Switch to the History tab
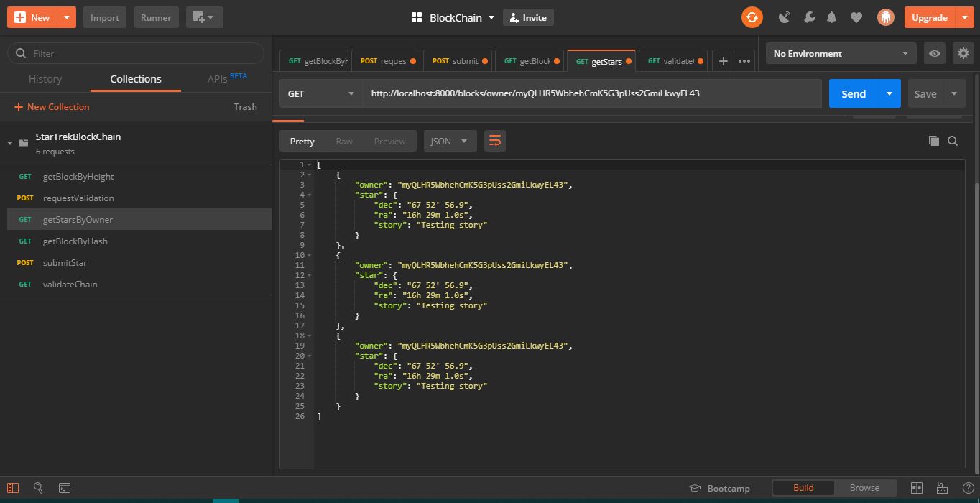Viewport: 980px width, 503px height. click(x=45, y=79)
